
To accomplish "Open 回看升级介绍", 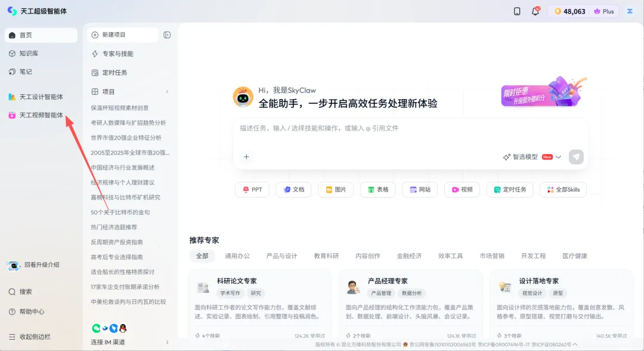I will 35,265.
